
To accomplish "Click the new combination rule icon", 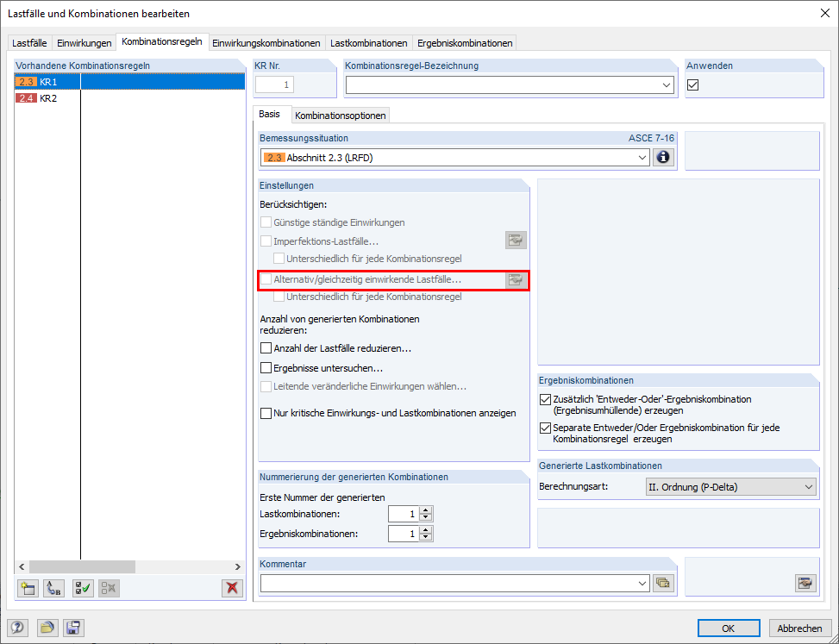I will click(28, 588).
